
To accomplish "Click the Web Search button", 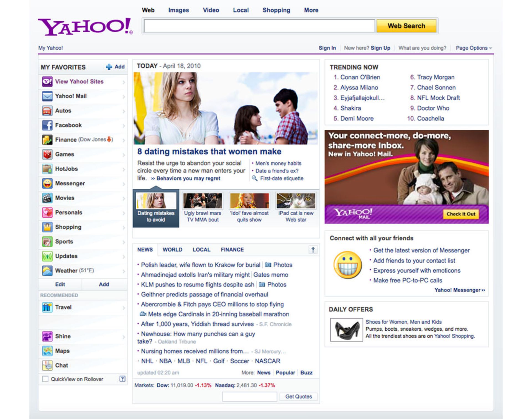I will [406, 26].
